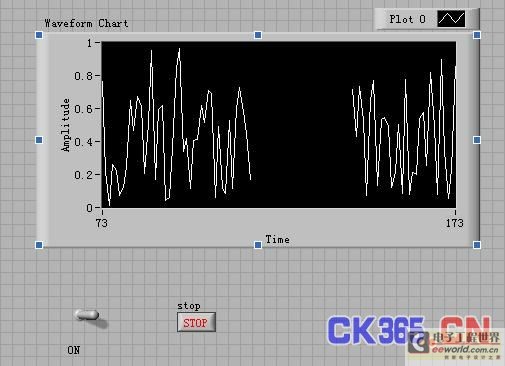This screenshot has height=366, width=505.
Task: Click the Plot 0 line style icon
Action: (x=451, y=19)
